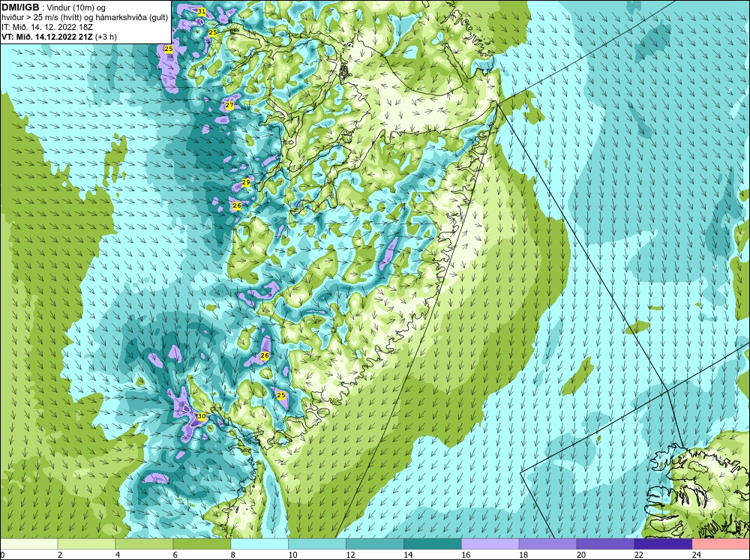Image resolution: width=750 pixels, height=560 pixels.
Task: Click the yellow gust label 30
Action: 201,416
